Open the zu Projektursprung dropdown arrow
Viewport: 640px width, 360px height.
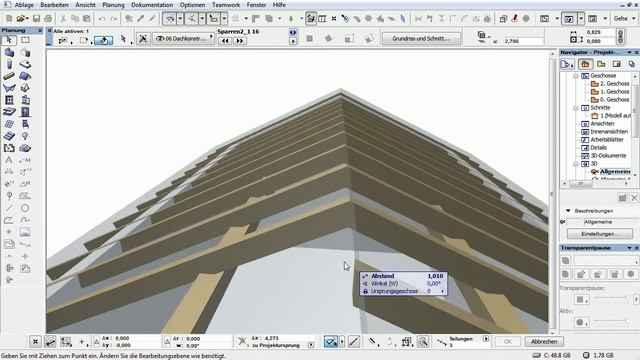(311, 345)
